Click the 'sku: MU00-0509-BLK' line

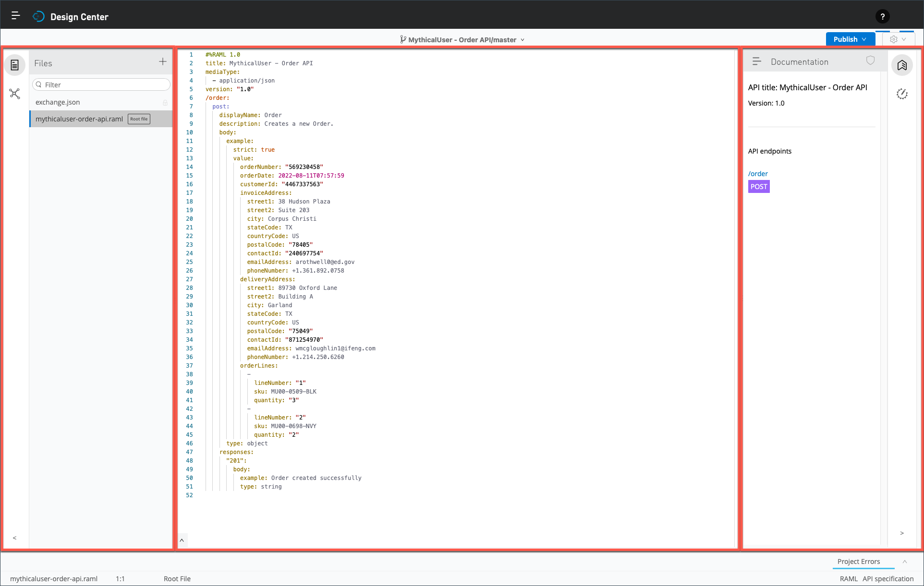285,392
